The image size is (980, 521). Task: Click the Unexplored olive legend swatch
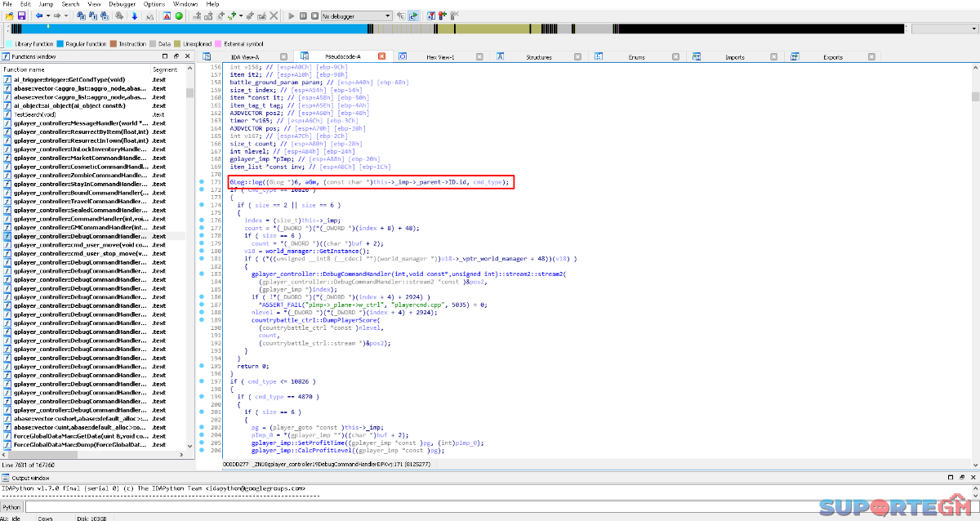(x=177, y=43)
